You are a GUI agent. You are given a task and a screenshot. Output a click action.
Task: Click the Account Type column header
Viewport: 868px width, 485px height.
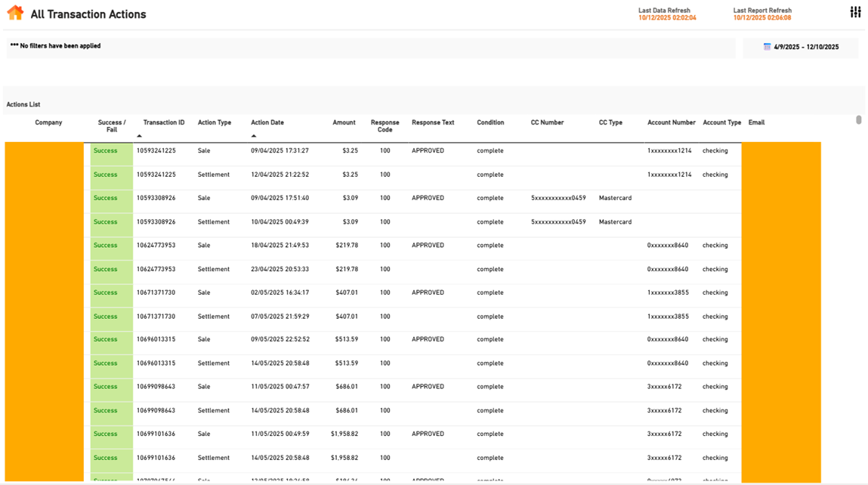click(x=722, y=123)
